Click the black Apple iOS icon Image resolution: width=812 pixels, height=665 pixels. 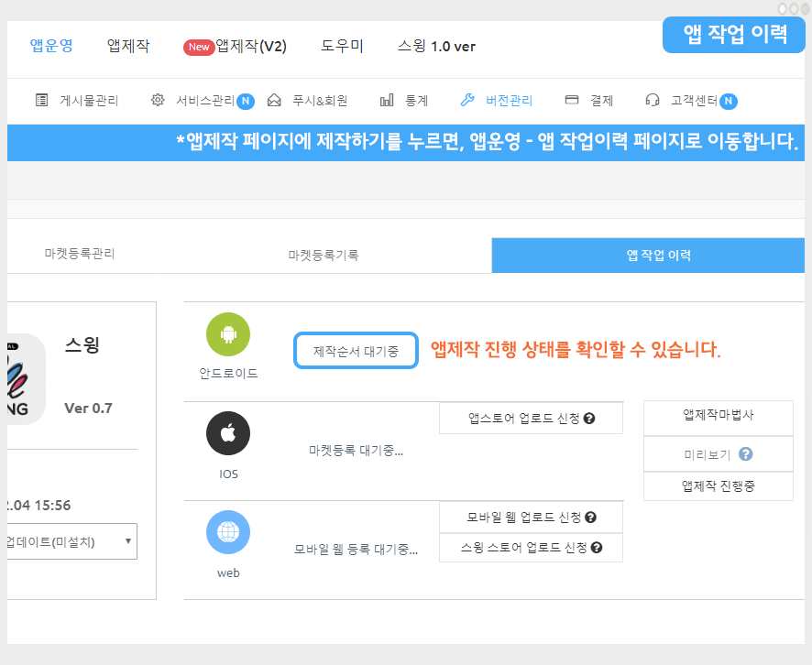click(228, 433)
